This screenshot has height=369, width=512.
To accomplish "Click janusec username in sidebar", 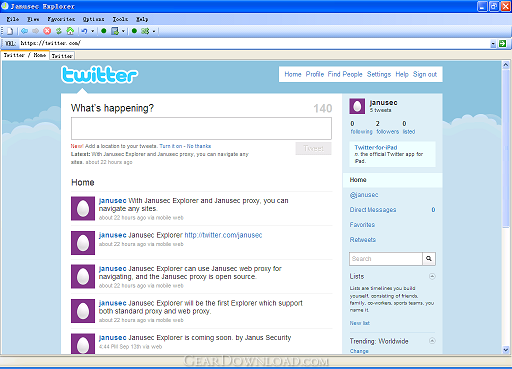I will tap(383, 103).
